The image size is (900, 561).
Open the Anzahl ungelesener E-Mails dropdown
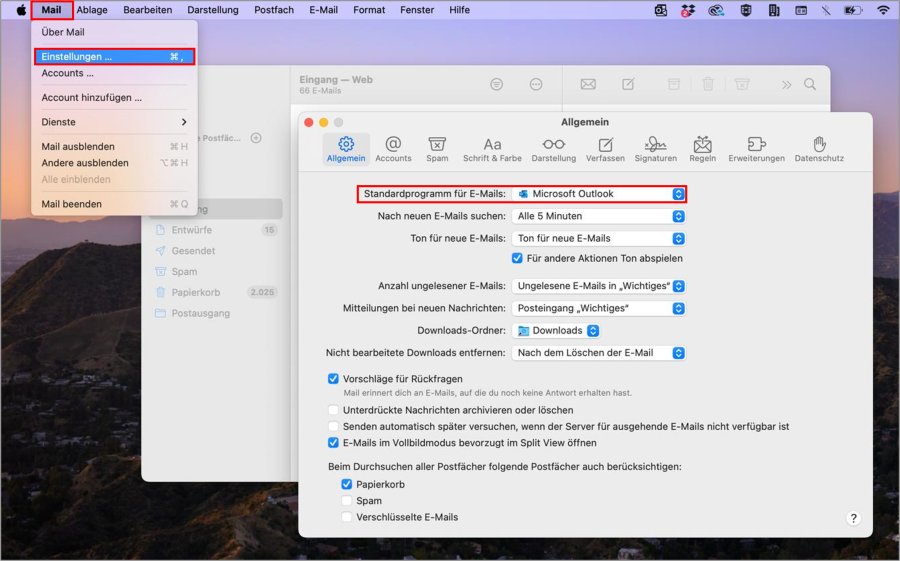[x=599, y=286]
